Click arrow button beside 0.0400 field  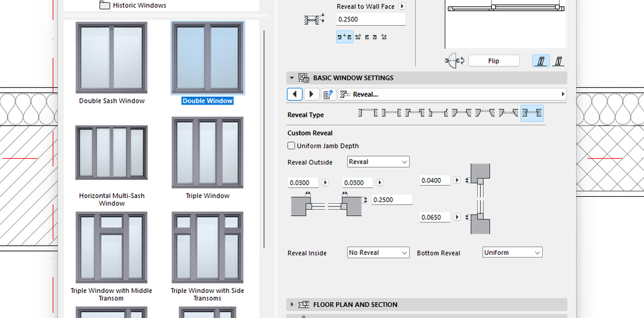(x=456, y=180)
